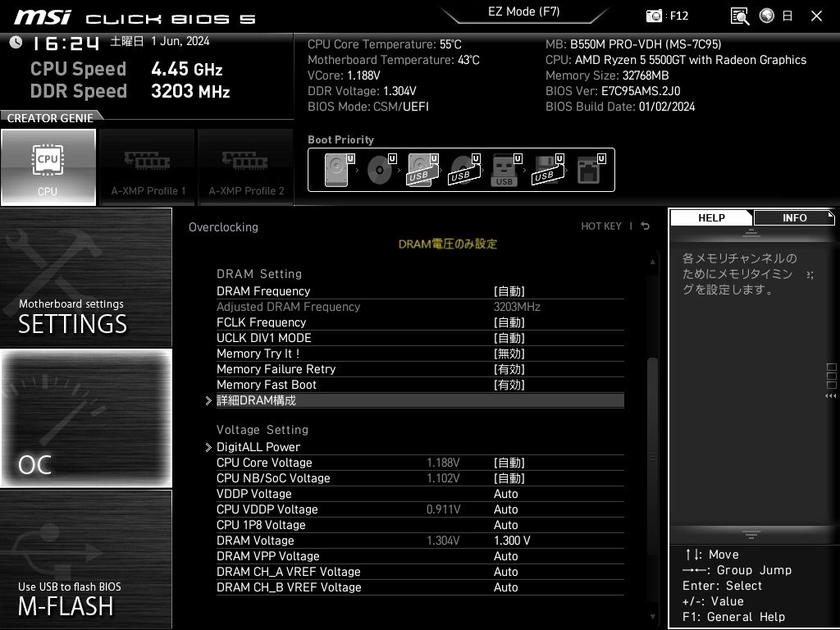The image size is (840, 630).
Task: Select the USB CD/DVD boot device icon
Action: [464, 170]
